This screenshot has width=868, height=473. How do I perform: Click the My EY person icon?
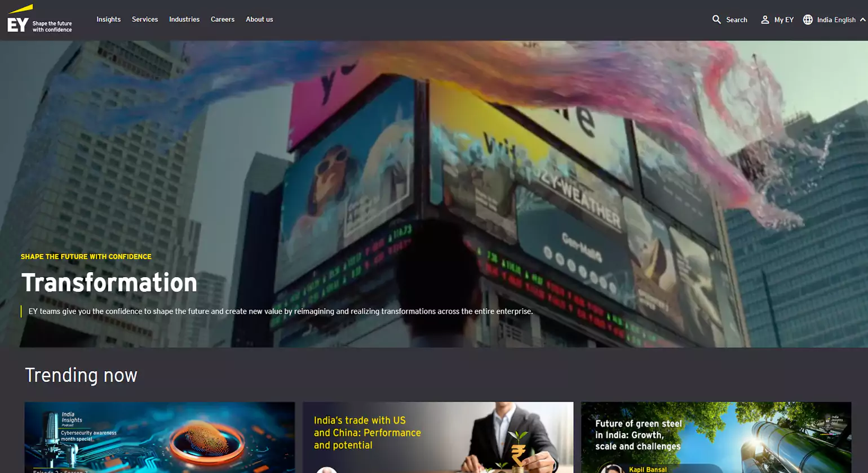(765, 20)
